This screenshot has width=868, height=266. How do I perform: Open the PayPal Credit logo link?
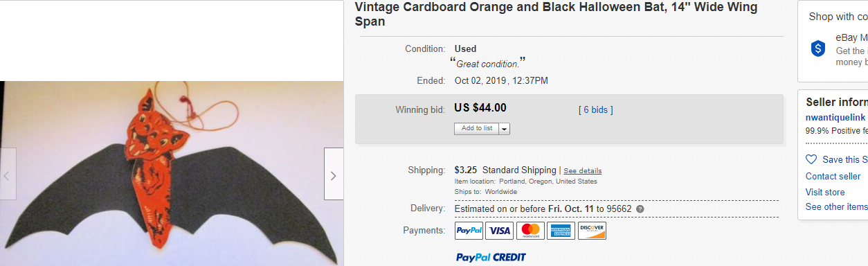point(491,257)
